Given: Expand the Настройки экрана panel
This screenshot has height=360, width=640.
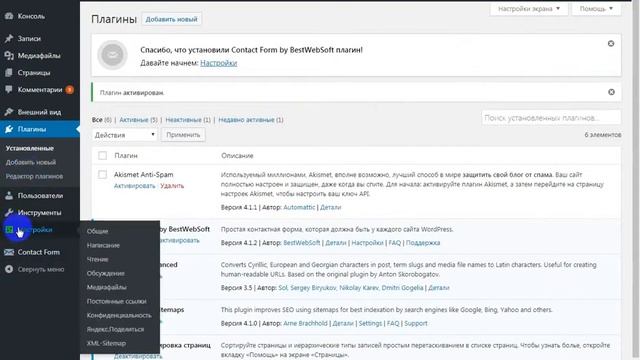Looking at the screenshot, I should point(529,9).
